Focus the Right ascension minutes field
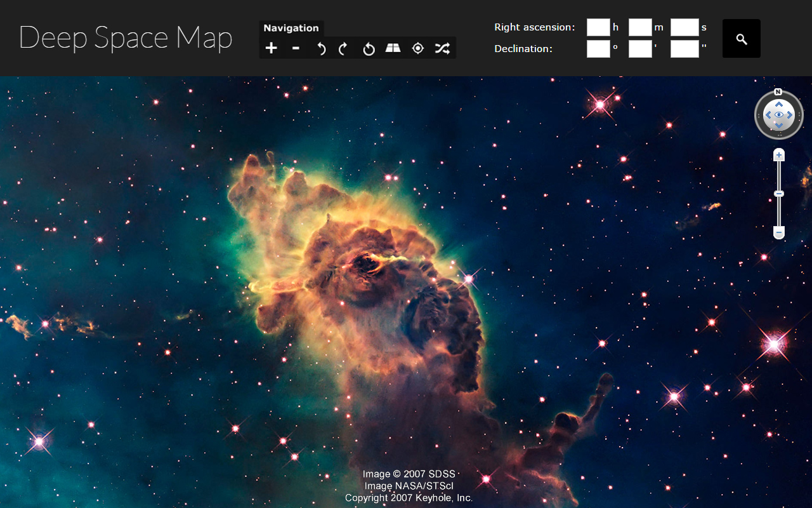The height and width of the screenshot is (508, 812). pyautogui.click(x=640, y=27)
